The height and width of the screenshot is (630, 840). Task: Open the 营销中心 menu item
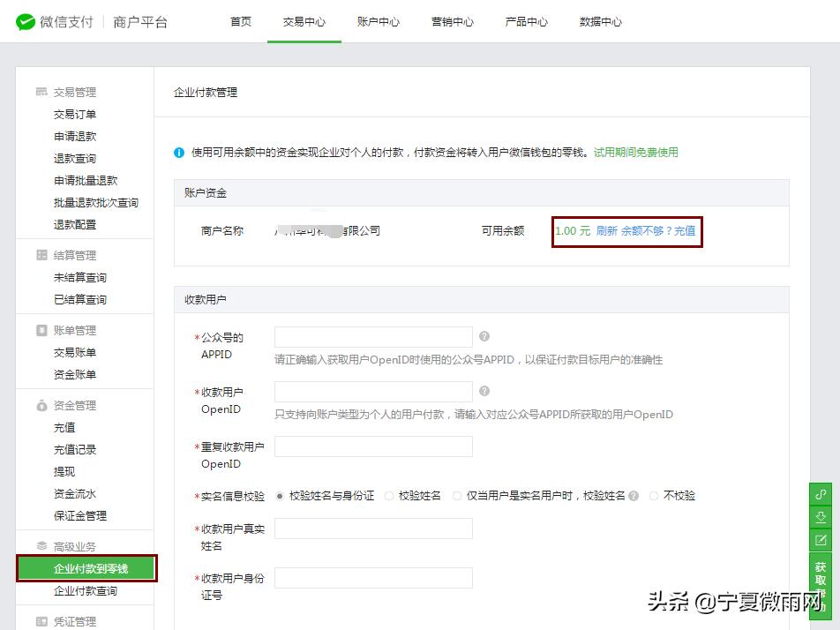(x=453, y=22)
